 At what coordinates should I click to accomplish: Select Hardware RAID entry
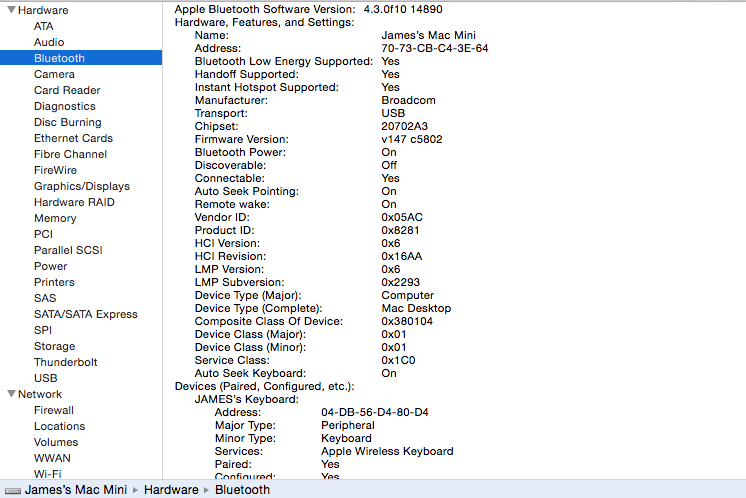74,202
